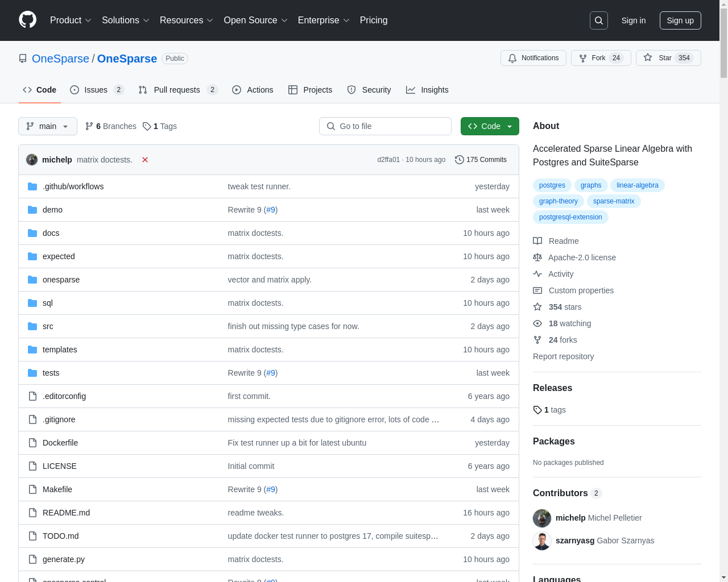The image size is (728, 582).
Task: Click the .github/workflows folder icon
Action: tap(32, 186)
